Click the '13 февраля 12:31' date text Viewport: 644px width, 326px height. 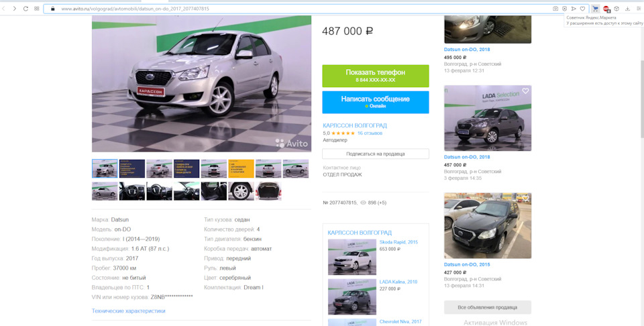pyautogui.click(x=464, y=70)
